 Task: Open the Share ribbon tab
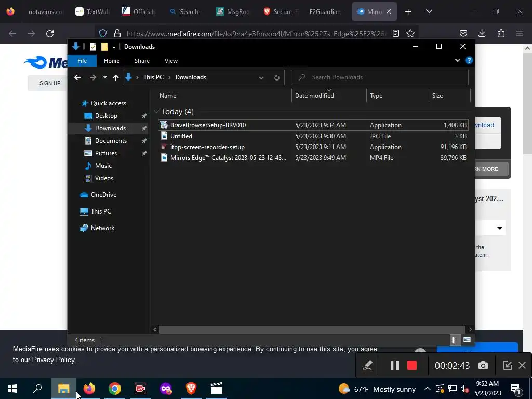(x=142, y=61)
